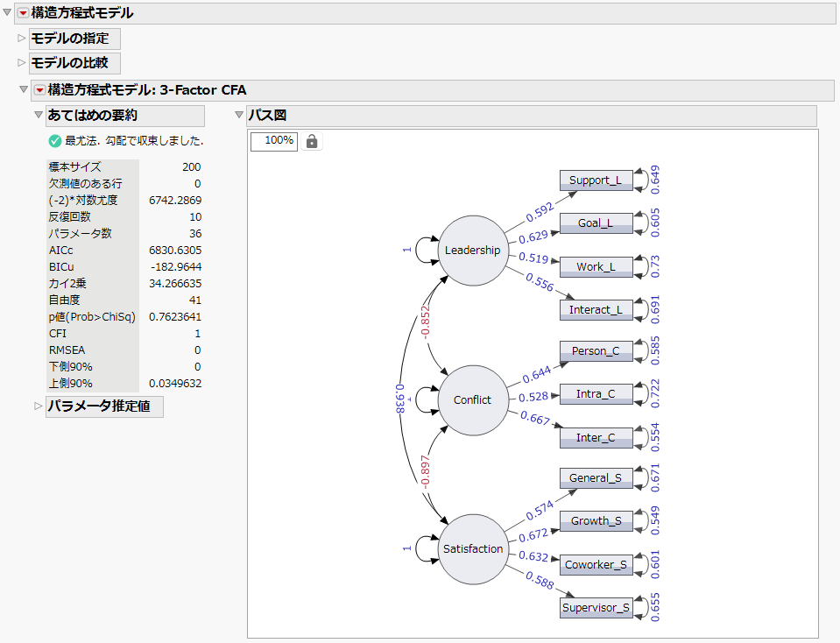This screenshot has width=840, height=643.
Task: Select the Support_L variable box
Action: click(x=596, y=180)
